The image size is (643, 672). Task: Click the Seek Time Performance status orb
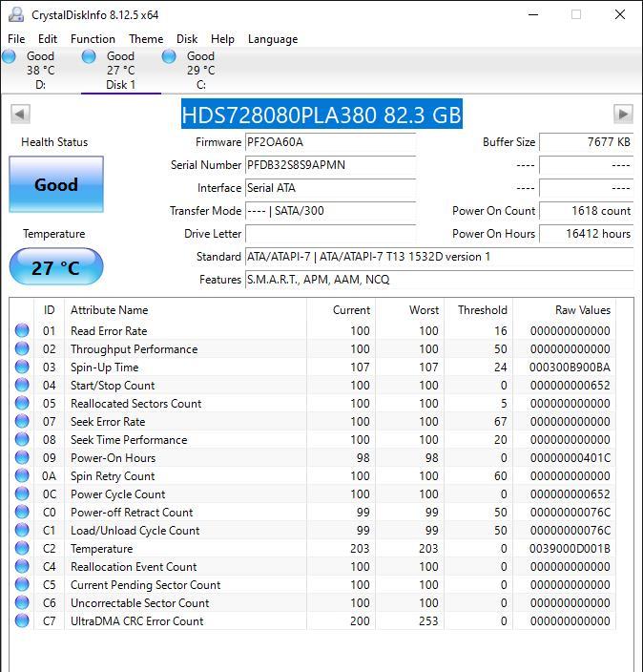(22, 439)
